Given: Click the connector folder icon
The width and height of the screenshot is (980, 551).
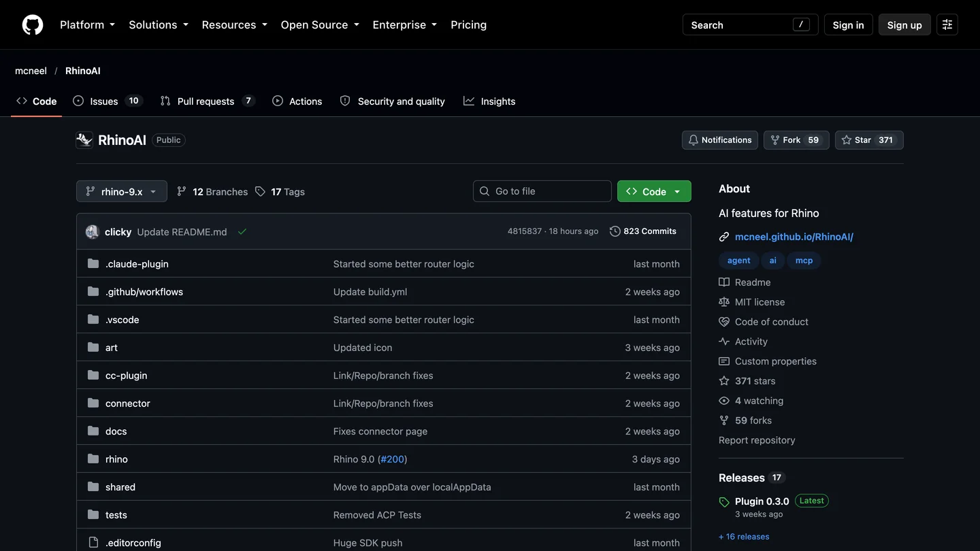Looking at the screenshot, I should (93, 403).
